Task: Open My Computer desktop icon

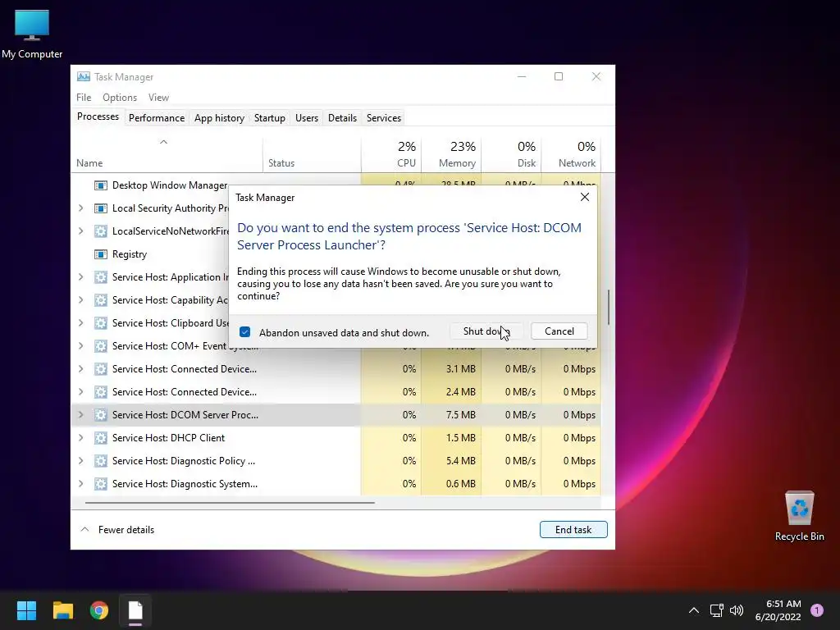Action: pyautogui.click(x=32, y=34)
